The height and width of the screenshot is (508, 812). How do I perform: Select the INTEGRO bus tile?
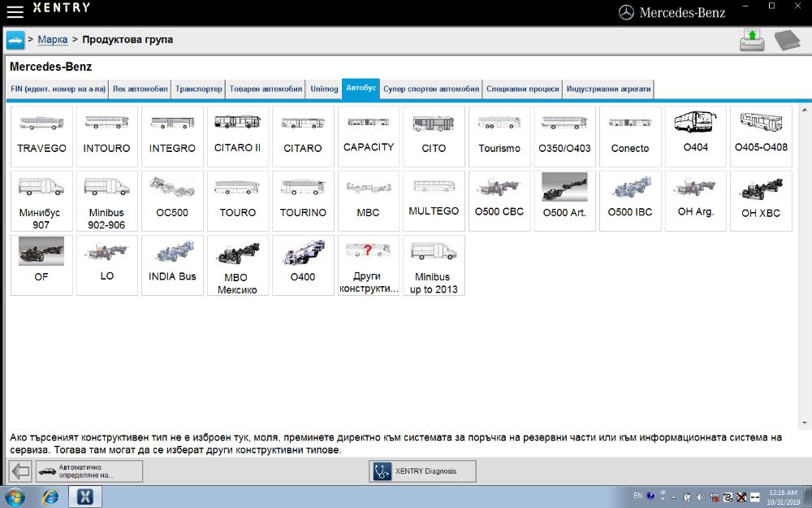[x=172, y=137]
